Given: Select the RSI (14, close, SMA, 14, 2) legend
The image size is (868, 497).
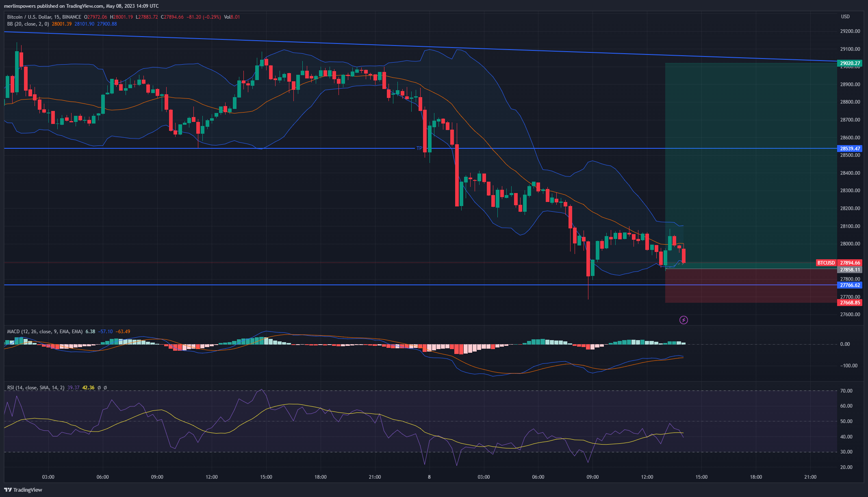Looking at the screenshot, I should [x=36, y=388].
